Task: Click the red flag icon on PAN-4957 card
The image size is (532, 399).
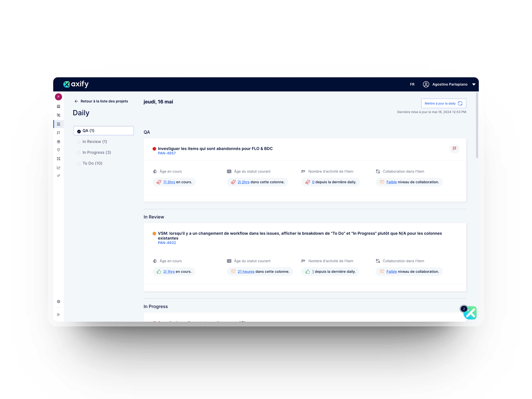Action: click(455, 149)
